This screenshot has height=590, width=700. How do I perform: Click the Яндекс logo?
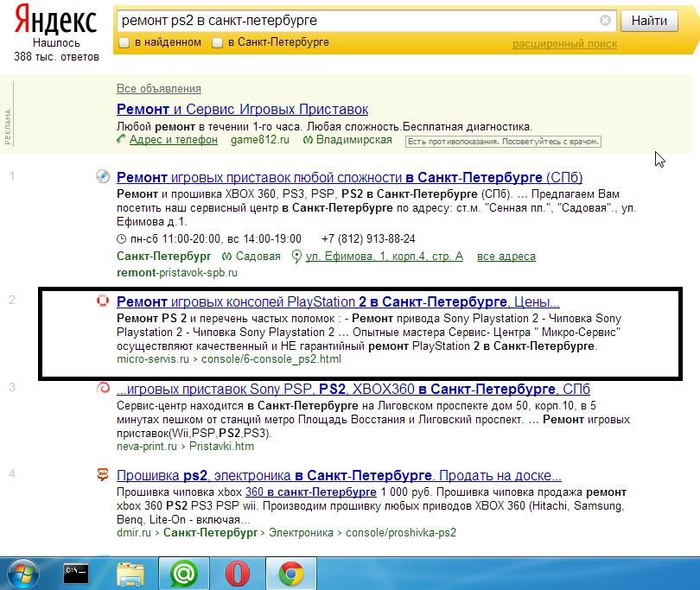pyautogui.click(x=55, y=20)
